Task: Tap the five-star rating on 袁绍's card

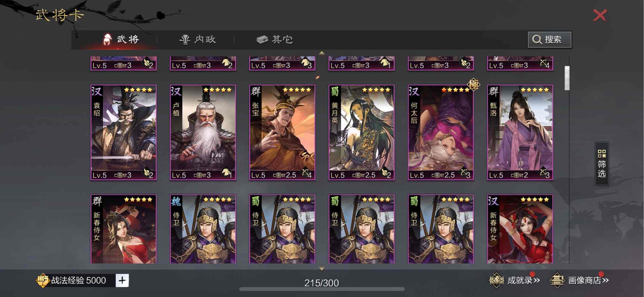Action: point(138,90)
